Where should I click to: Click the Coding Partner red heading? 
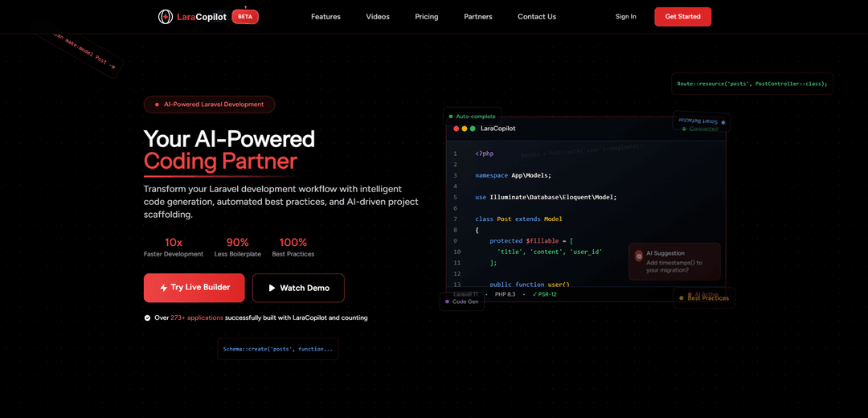click(x=220, y=161)
